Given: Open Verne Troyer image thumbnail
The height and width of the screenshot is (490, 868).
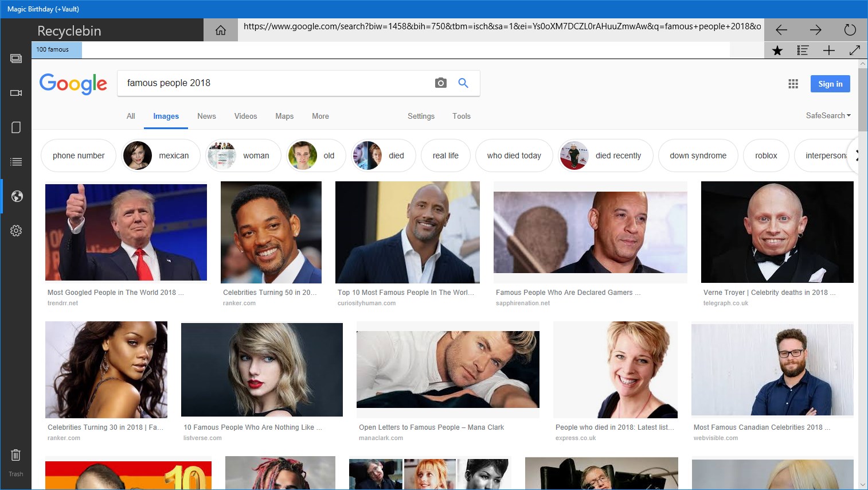Looking at the screenshot, I should tap(777, 232).
